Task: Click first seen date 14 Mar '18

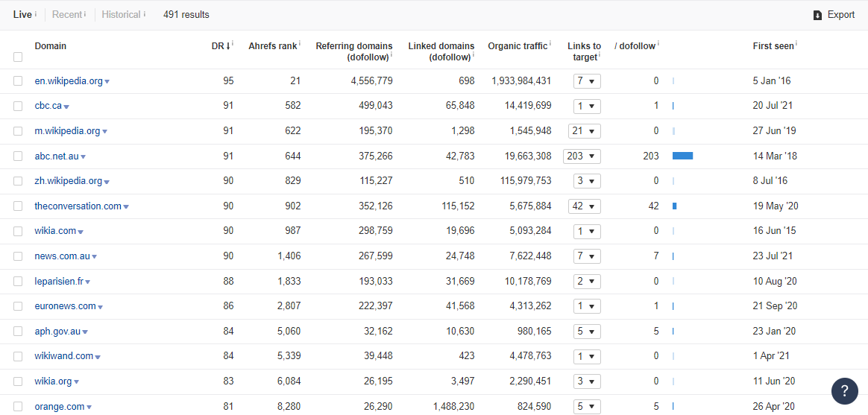Action: coord(775,156)
